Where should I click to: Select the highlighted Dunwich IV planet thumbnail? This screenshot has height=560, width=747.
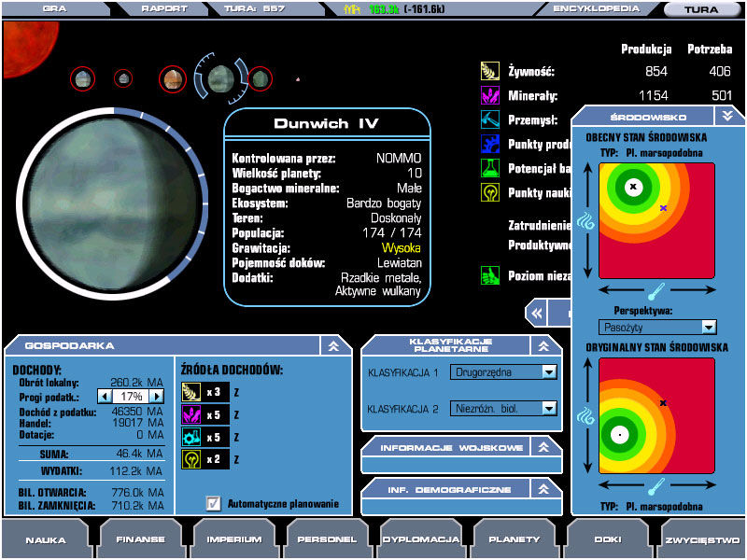click(x=221, y=79)
